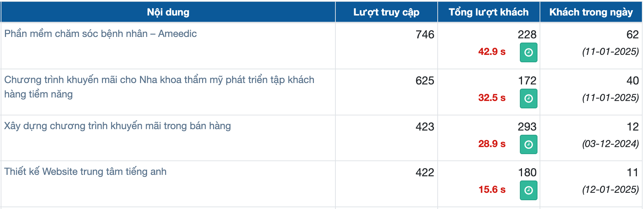Click the total visitors value 293

[x=527, y=127]
